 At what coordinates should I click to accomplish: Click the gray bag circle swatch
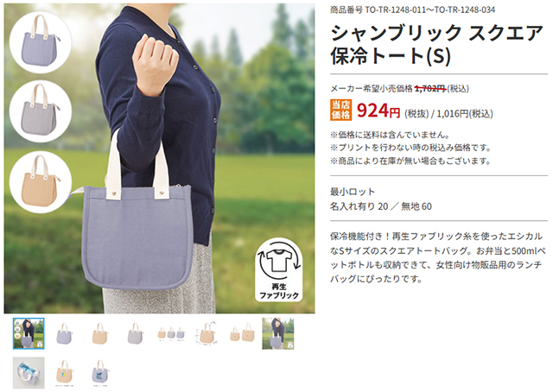tap(41, 111)
